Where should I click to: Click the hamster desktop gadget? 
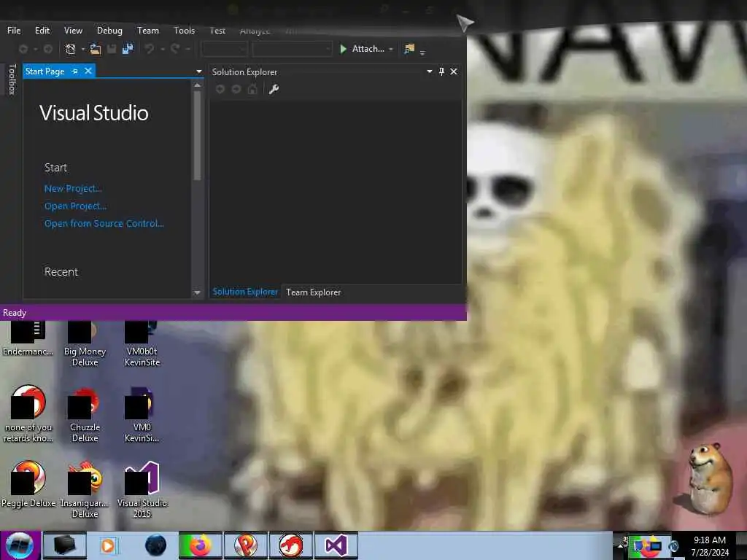(709, 478)
